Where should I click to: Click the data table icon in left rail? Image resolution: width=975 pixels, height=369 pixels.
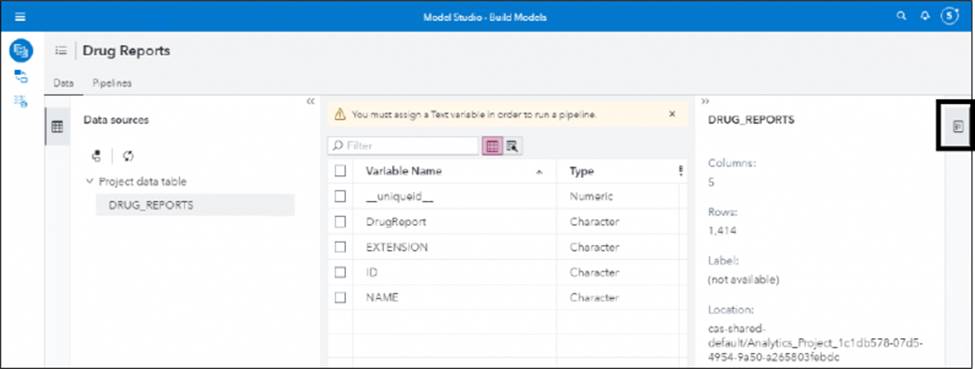(57, 127)
